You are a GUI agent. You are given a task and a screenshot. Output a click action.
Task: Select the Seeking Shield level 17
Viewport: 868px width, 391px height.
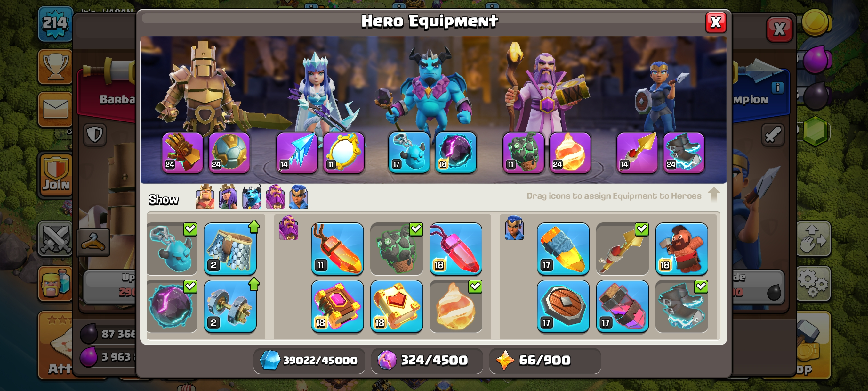tap(563, 306)
